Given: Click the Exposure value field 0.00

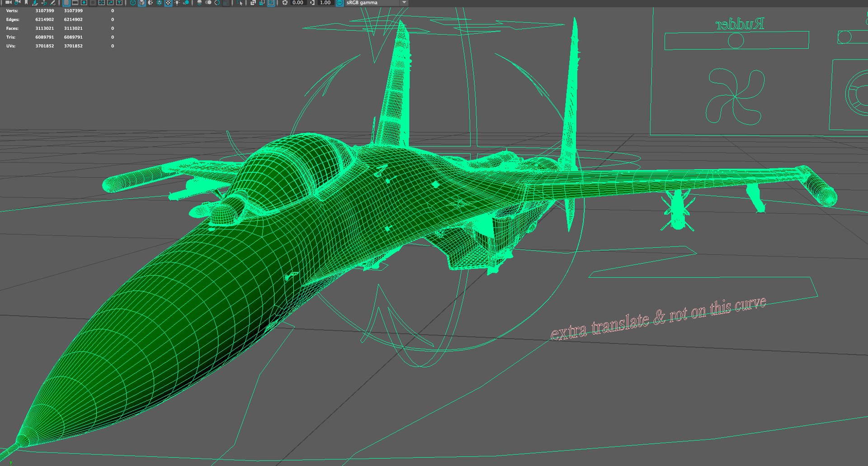Looking at the screenshot, I should click(298, 3).
